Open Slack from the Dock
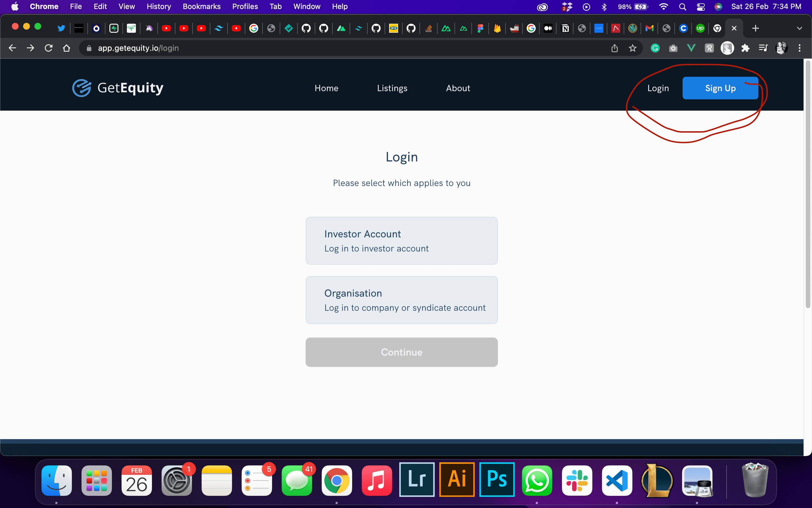812x508 pixels. [x=577, y=480]
